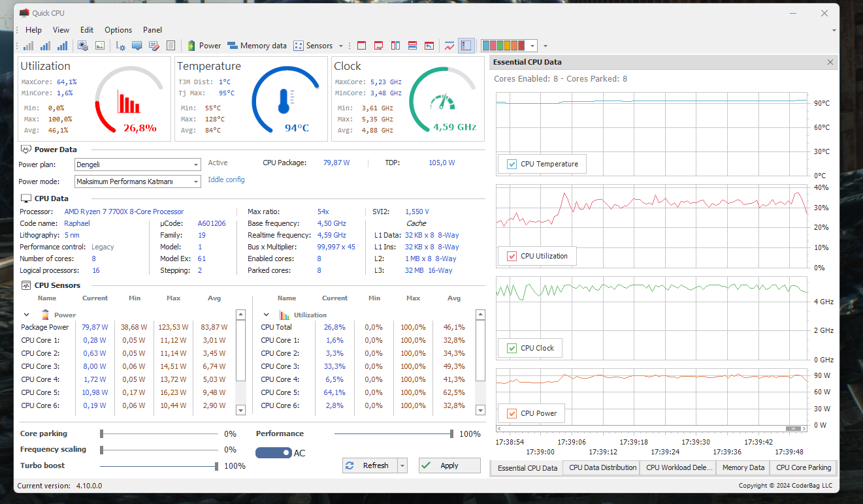
Task: Click the text document toolbar icon
Action: tap(171, 46)
